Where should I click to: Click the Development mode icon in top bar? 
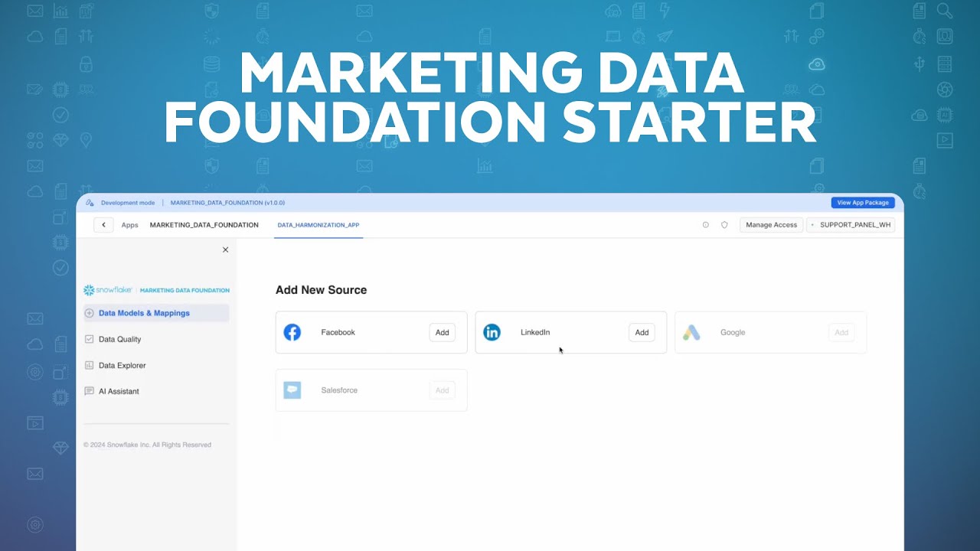click(x=90, y=203)
